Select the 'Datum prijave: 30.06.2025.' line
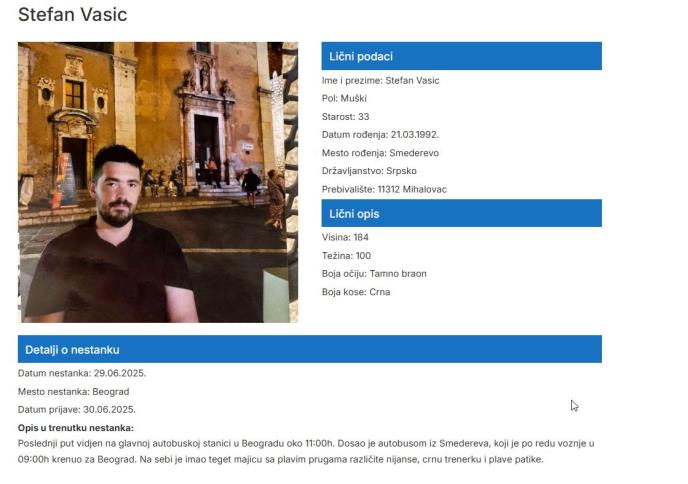Screen dimensions: 688x484 click(77, 410)
